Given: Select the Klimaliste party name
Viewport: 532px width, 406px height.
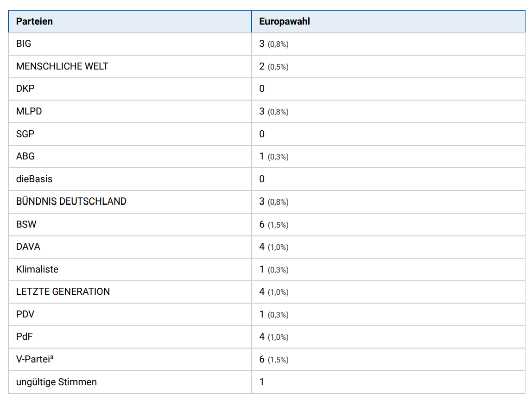Looking at the screenshot, I should (38, 270).
